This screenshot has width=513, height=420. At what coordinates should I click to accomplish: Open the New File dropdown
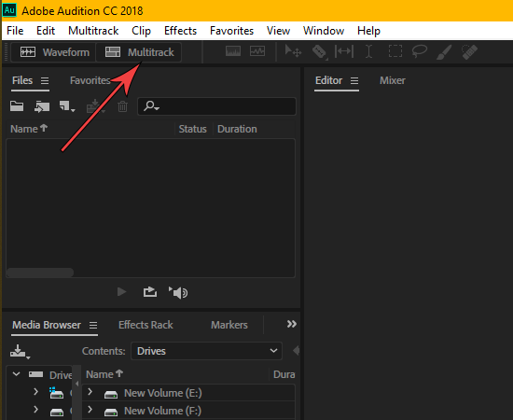click(67, 106)
